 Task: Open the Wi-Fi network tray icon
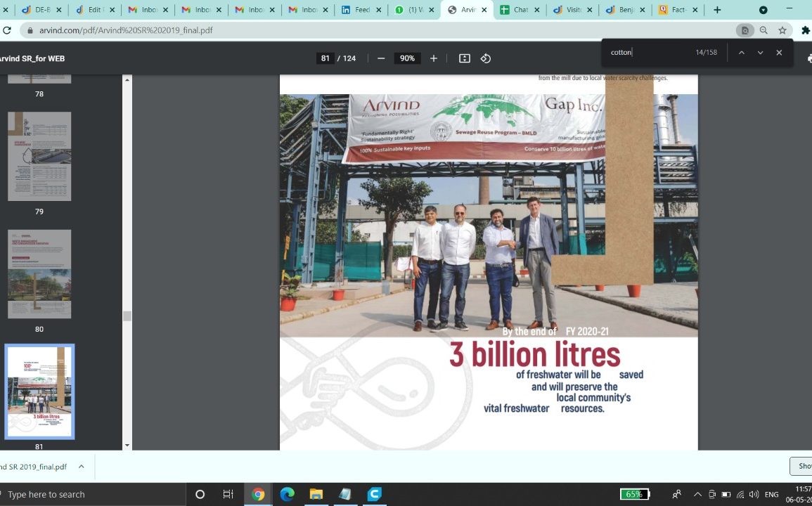click(x=740, y=494)
